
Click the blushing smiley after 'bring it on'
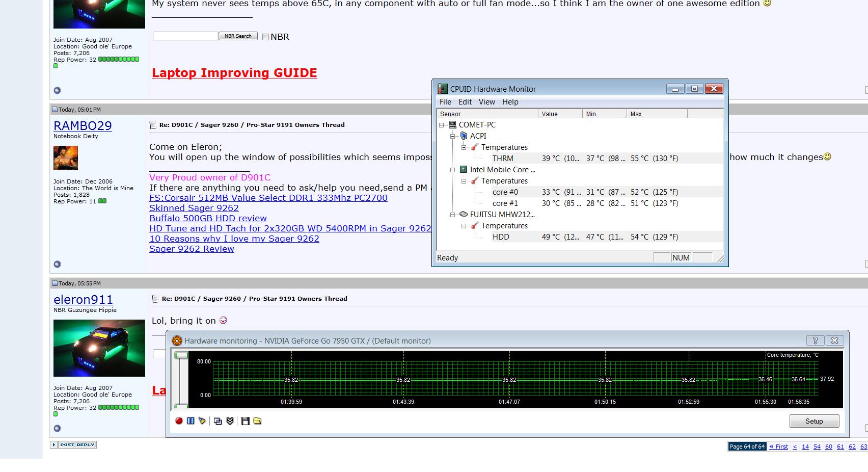[x=223, y=321]
